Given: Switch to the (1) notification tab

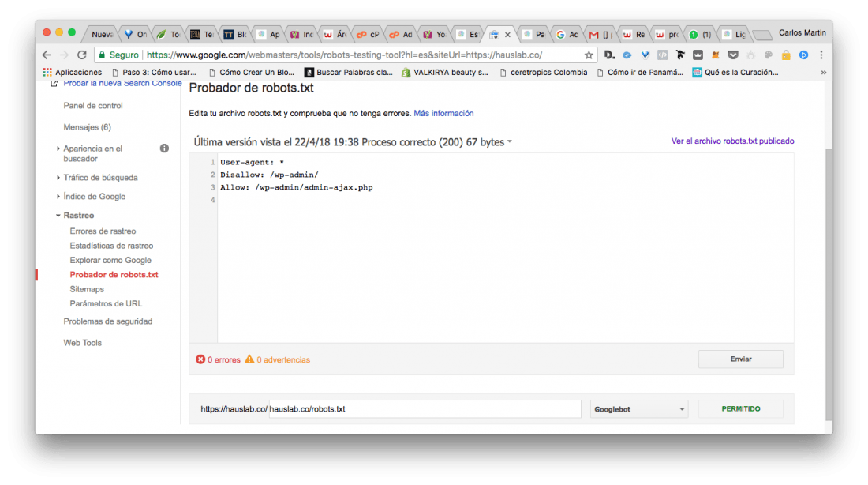Looking at the screenshot, I should point(701,35).
